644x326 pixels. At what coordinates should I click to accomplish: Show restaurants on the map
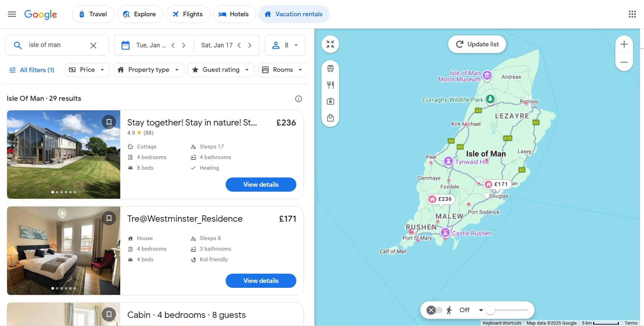330,85
